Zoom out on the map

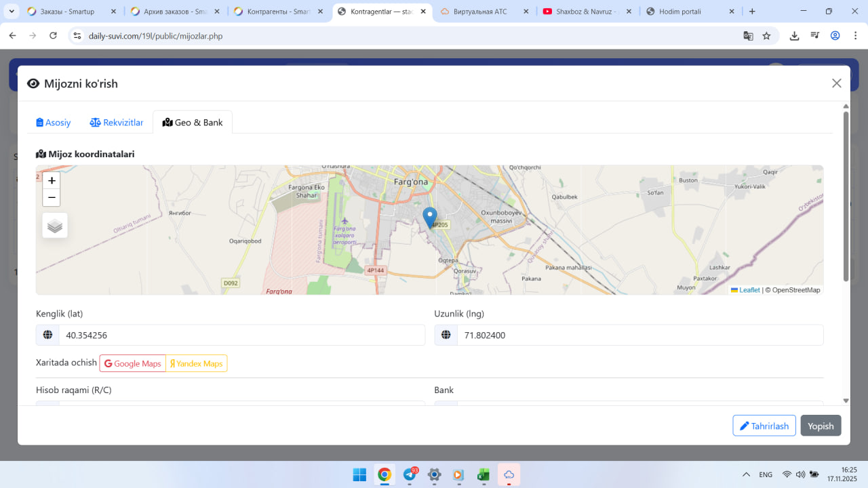pyautogui.click(x=52, y=198)
